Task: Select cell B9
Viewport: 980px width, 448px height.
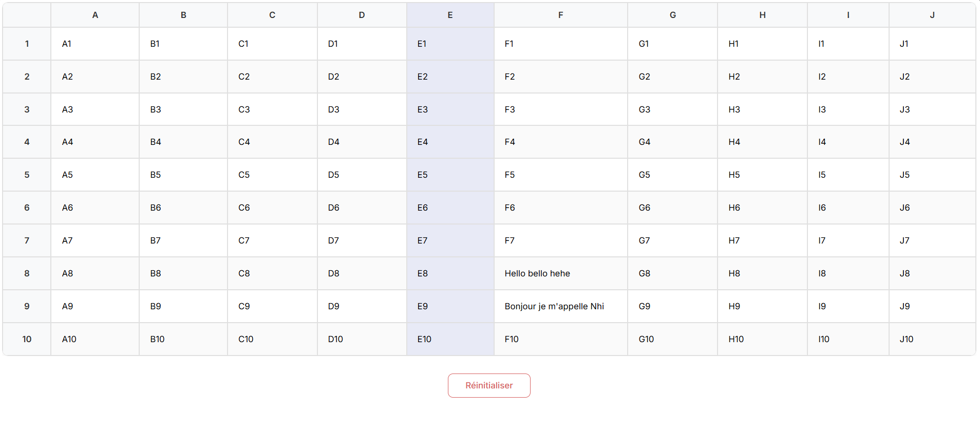Action: 183,306
